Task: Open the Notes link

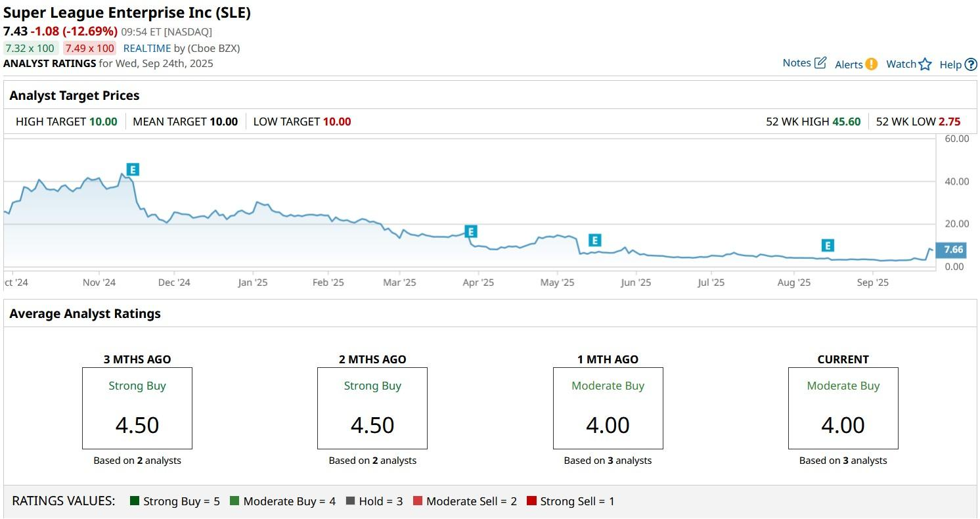Action: click(797, 63)
